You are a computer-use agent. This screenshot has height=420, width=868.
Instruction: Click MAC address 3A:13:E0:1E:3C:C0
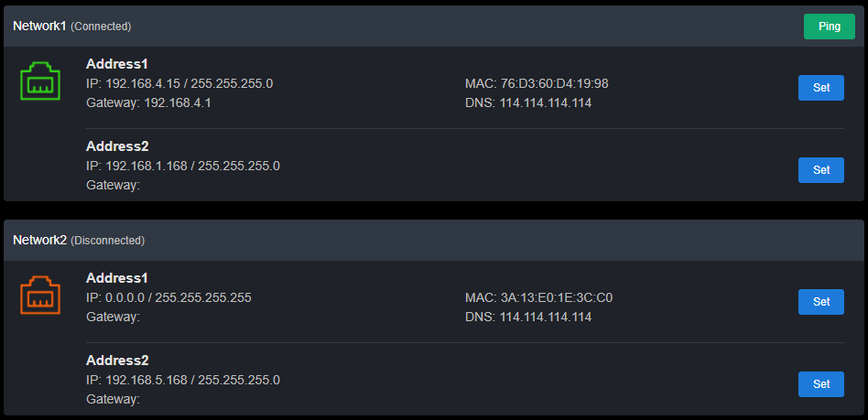click(x=538, y=297)
